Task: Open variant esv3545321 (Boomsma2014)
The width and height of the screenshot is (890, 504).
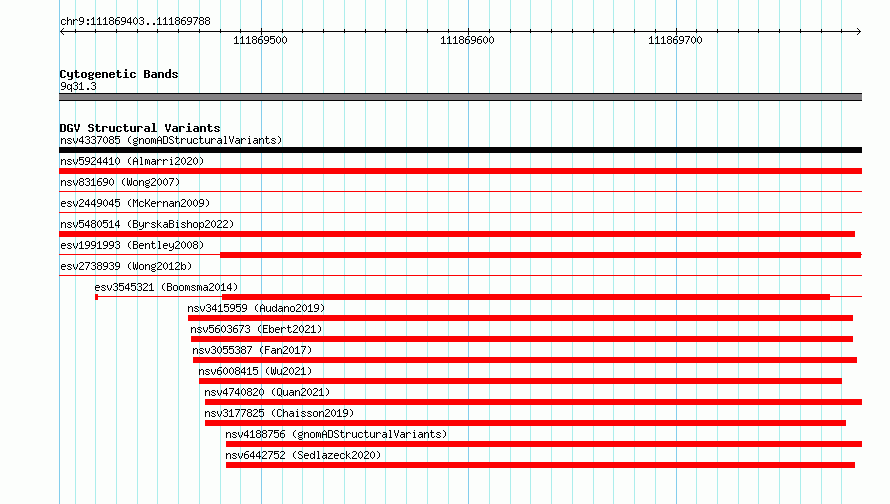Action: 166,287
